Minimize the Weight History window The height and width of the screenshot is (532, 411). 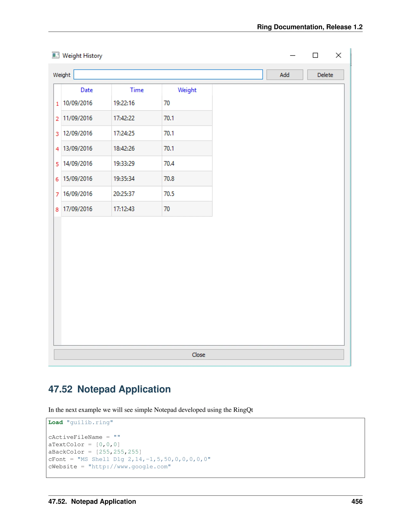[x=292, y=56]
